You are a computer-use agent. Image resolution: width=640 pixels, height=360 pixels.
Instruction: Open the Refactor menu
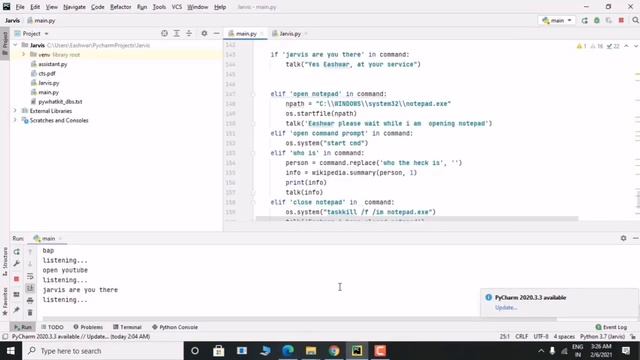[120, 7]
